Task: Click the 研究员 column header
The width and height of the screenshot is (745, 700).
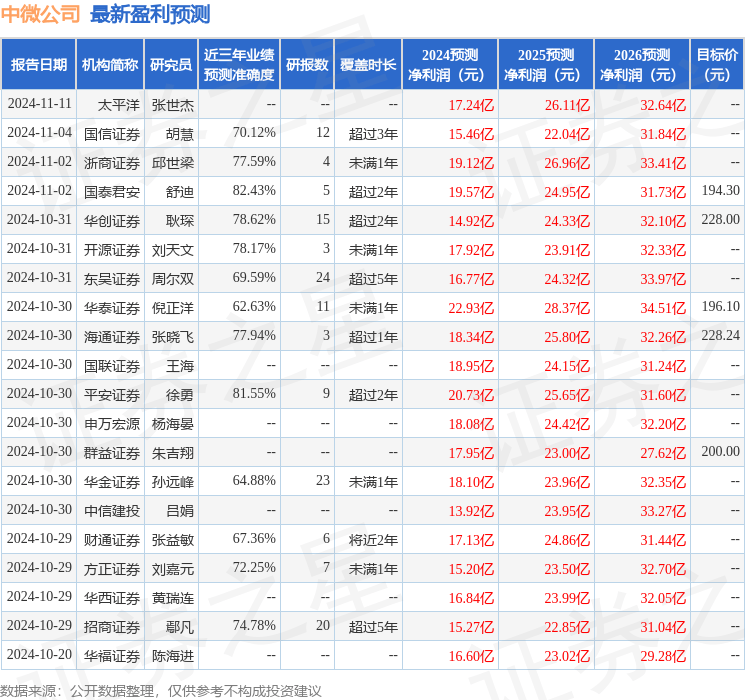Action: [x=171, y=65]
